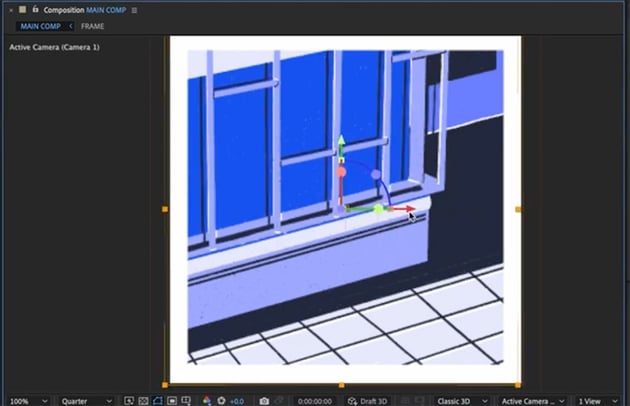Open the 1 View layout dropdown

(597, 401)
